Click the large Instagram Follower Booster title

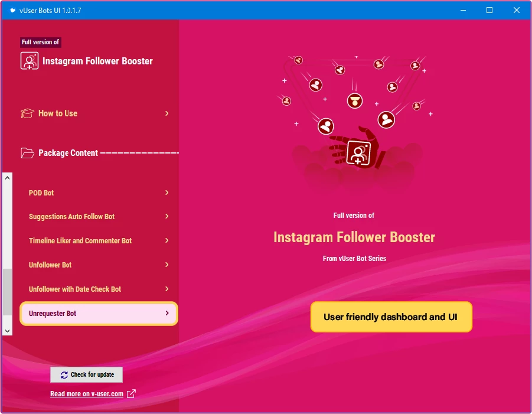click(354, 237)
